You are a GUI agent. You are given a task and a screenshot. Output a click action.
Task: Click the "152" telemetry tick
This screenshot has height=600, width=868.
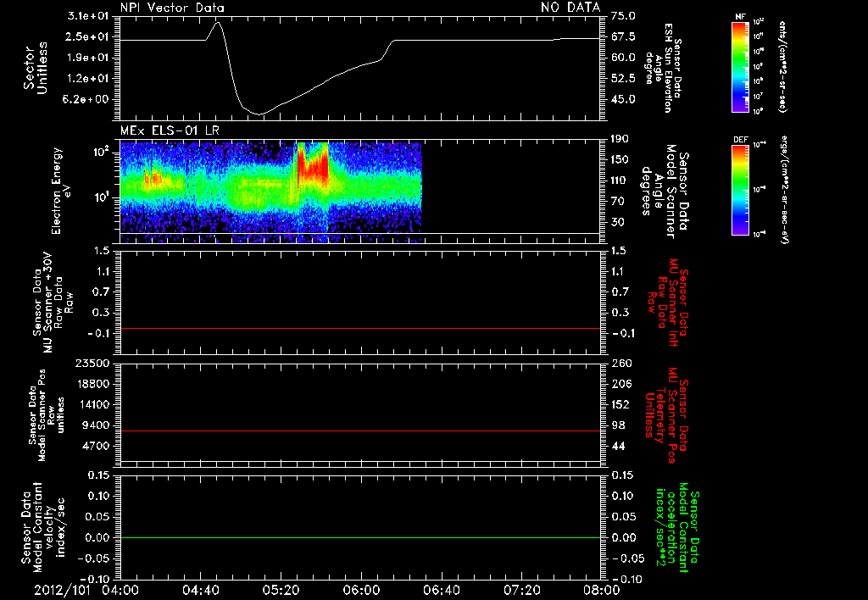coord(621,404)
